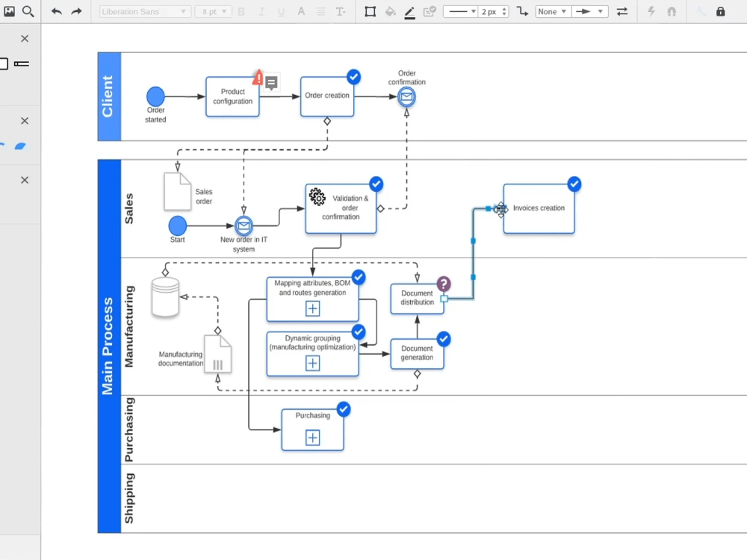The height and width of the screenshot is (560, 747).
Task: Toggle the lock icon in the toolbar
Action: pos(719,11)
